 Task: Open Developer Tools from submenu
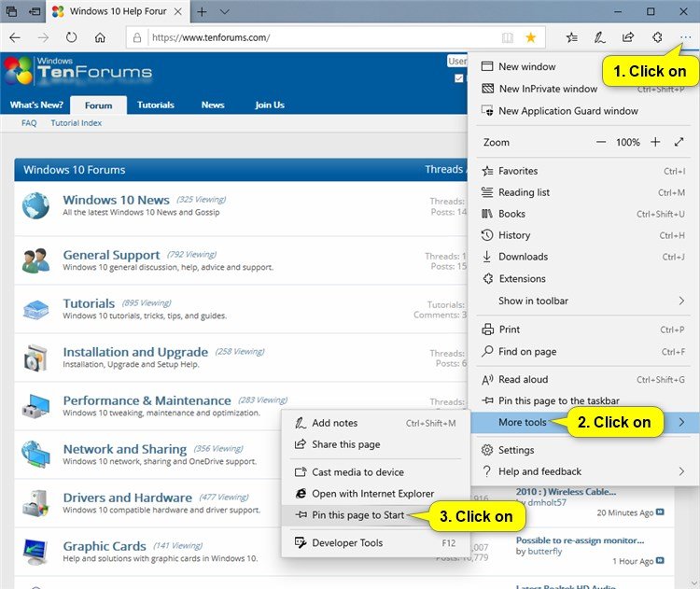[375, 542]
